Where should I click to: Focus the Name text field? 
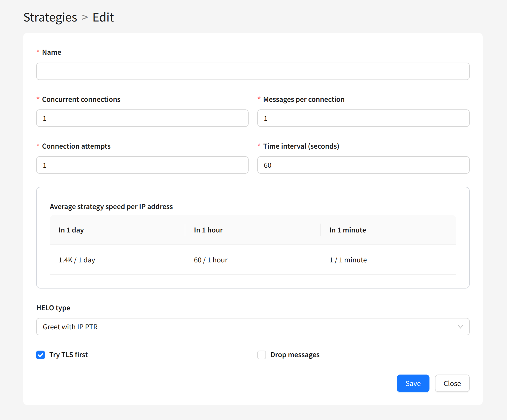pyautogui.click(x=253, y=71)
